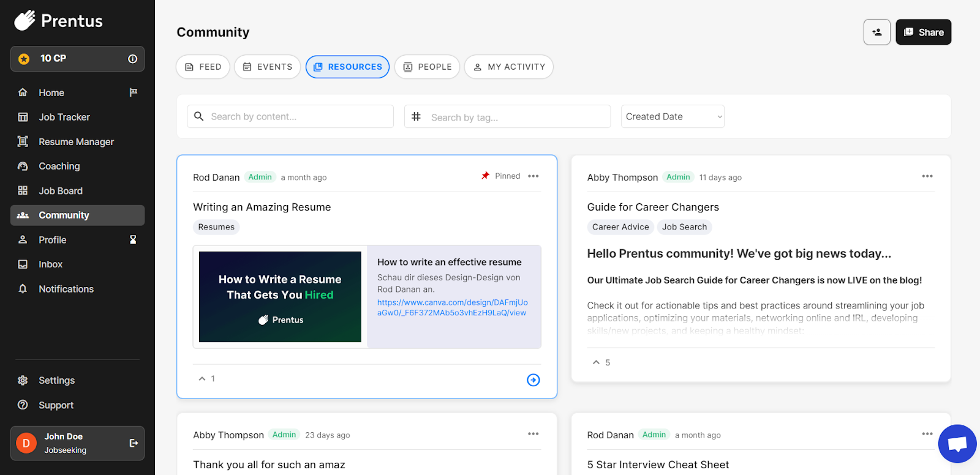Open the Created Date sort dropdown

click(673, 116)
